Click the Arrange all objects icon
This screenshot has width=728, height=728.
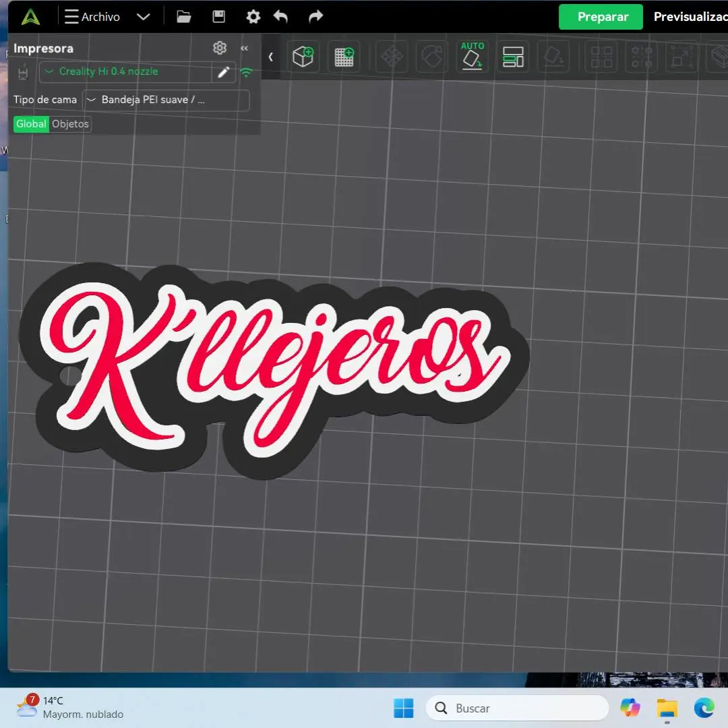[513, 57]
